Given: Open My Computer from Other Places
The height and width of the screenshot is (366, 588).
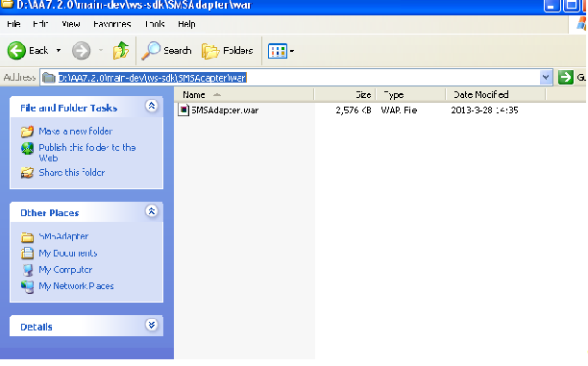Looking at the screenshot, I should coord(65,270).
